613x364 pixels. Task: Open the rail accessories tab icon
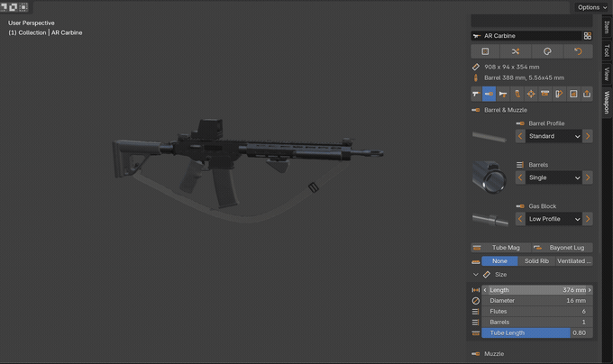(x=545, y=94)
